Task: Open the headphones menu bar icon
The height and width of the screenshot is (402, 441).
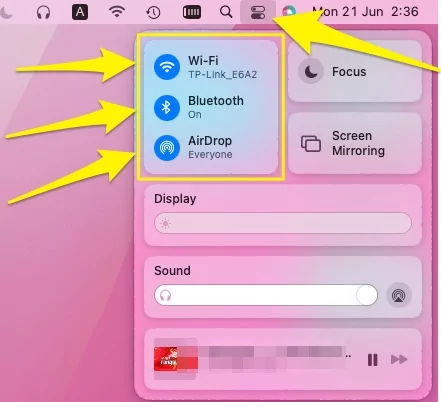Action: click(x=43, y=12)
